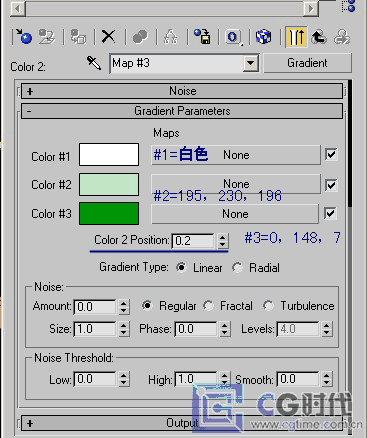Screen dimensions: 367x438
Task: Click the Gradient map type button
Action: pos(307,63)
